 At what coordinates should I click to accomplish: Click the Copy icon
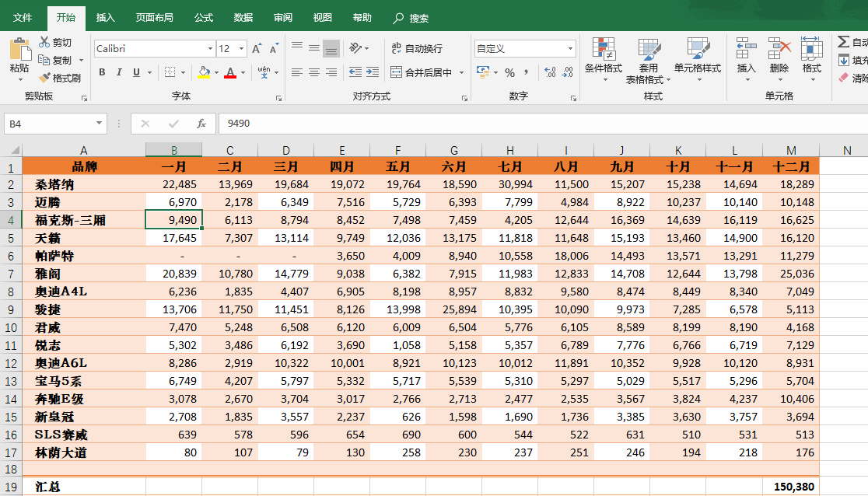[x=44, y=60]
